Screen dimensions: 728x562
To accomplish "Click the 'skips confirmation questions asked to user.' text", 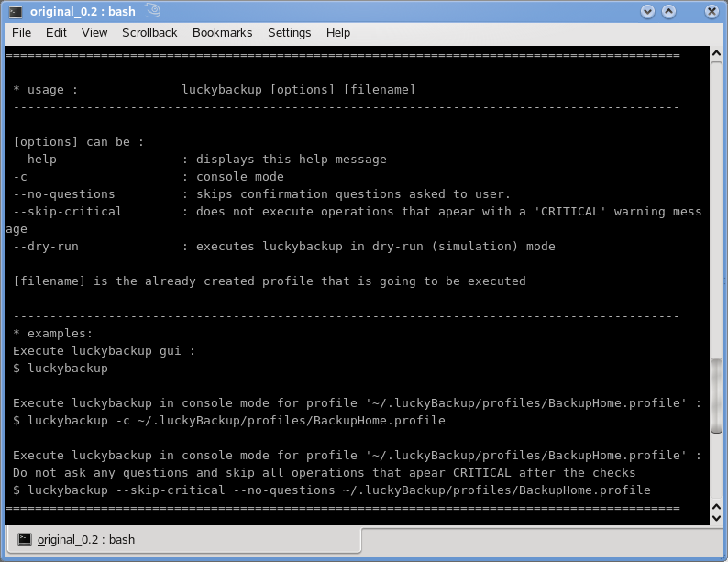I will tap(353, 194).
